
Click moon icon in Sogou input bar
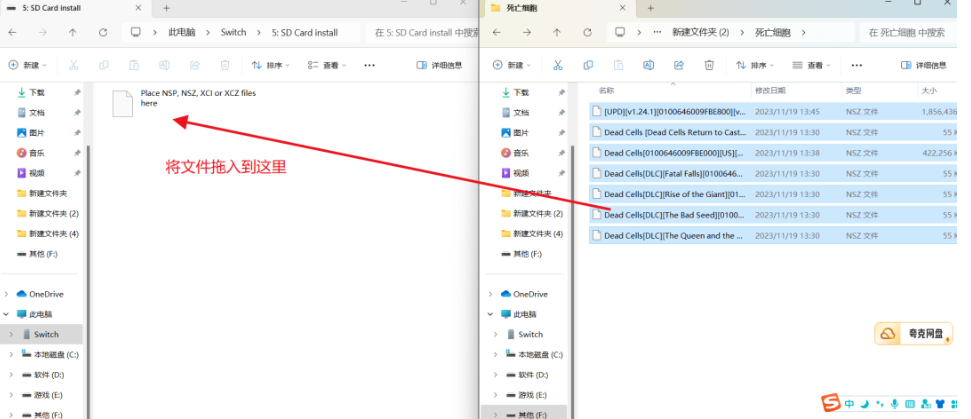864,404
